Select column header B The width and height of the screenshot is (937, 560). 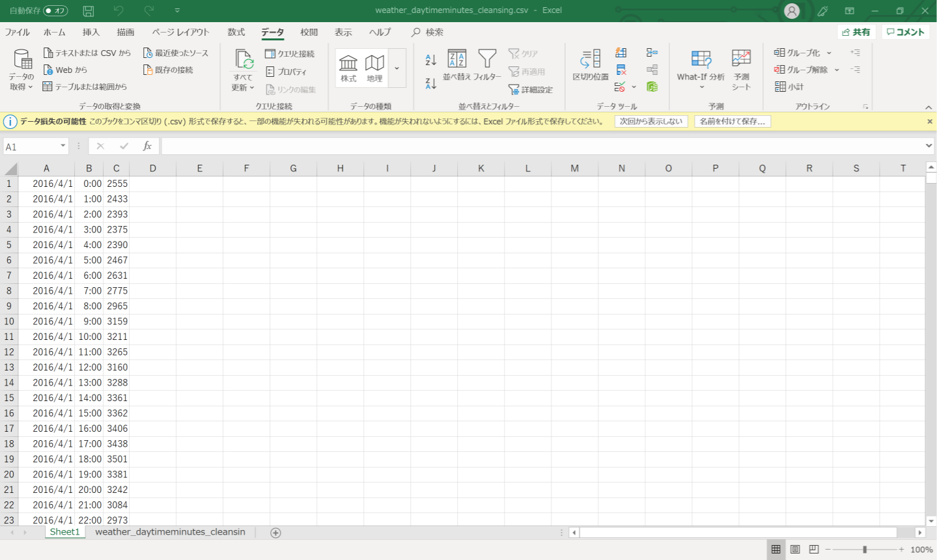(x=89, y=169)
